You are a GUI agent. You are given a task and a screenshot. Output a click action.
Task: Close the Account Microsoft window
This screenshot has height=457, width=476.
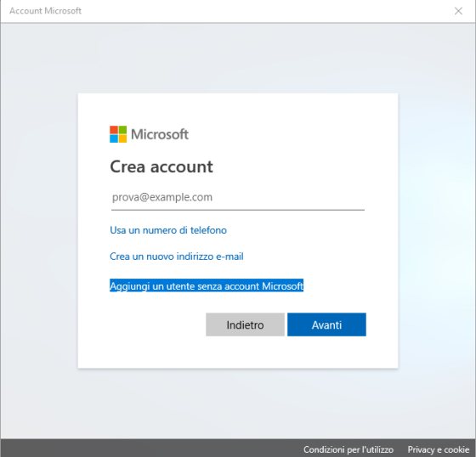[x=458, y=11]
